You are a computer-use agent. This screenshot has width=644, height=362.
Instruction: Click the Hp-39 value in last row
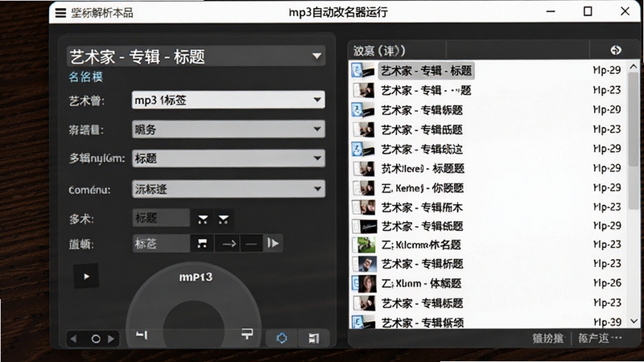tap(607, 323)
